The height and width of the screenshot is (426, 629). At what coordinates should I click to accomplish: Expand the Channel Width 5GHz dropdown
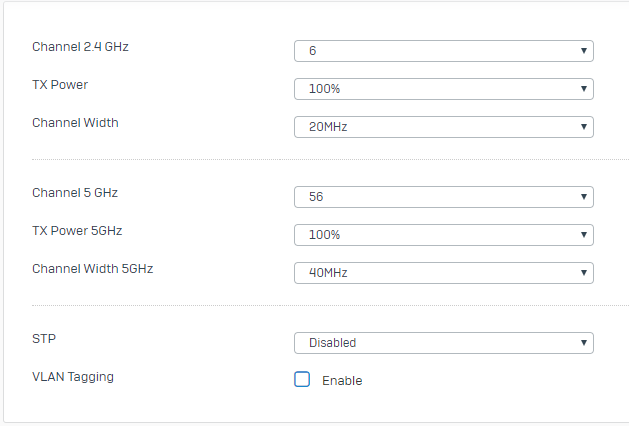point(443,273)
